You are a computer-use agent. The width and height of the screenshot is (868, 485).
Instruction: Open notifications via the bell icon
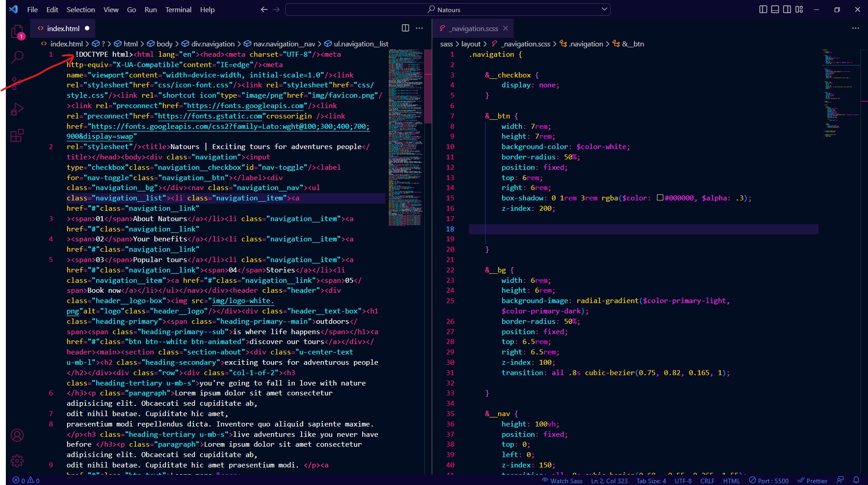coord(856,480)
